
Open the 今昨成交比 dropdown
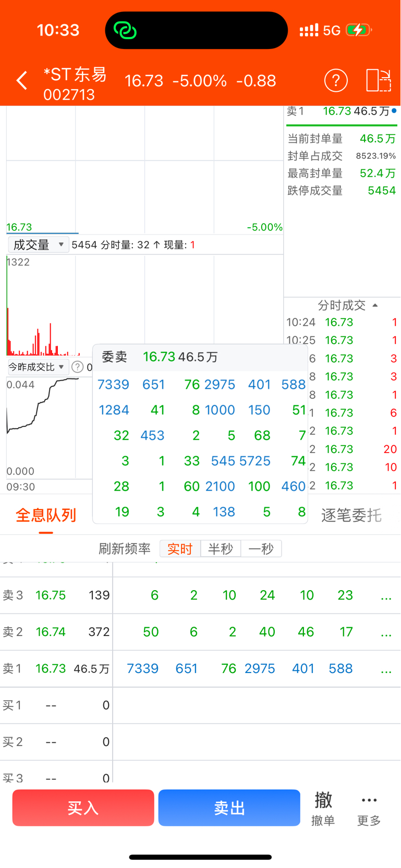tap(38, 367)
